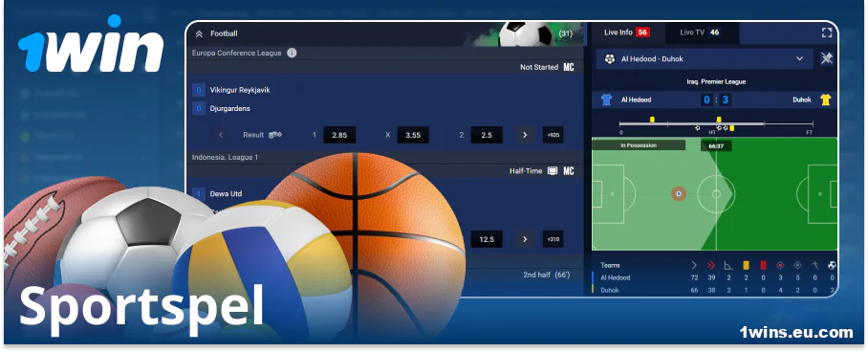This screenshot has height=352, width=868.
Task: Open +310 more markets
Action: coord(553,239)
